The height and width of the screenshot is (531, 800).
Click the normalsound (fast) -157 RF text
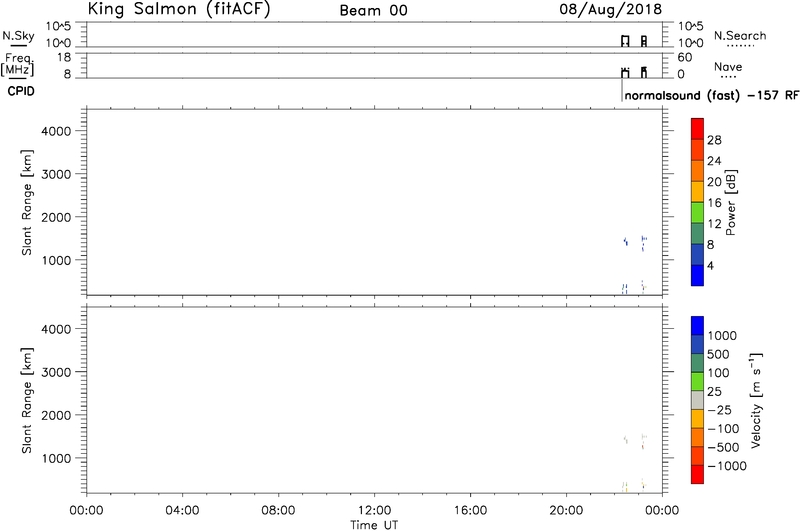click(x=712, y=95)
